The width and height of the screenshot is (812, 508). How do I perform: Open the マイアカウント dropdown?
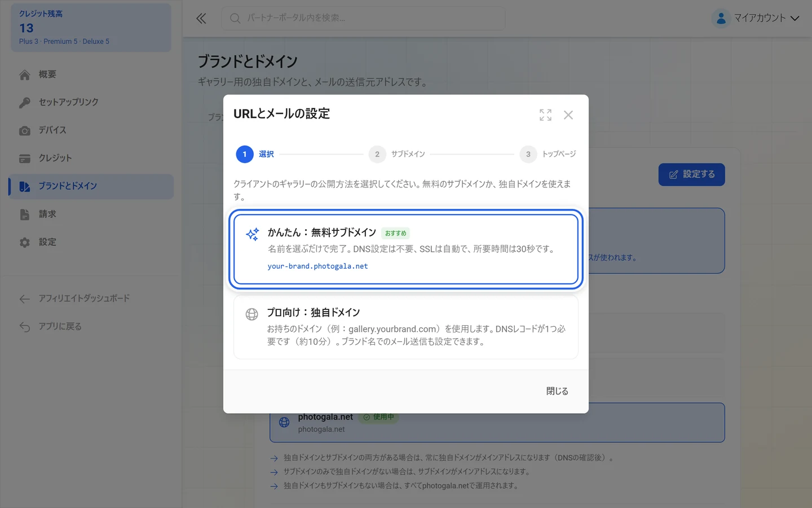(x=756, y=18)
